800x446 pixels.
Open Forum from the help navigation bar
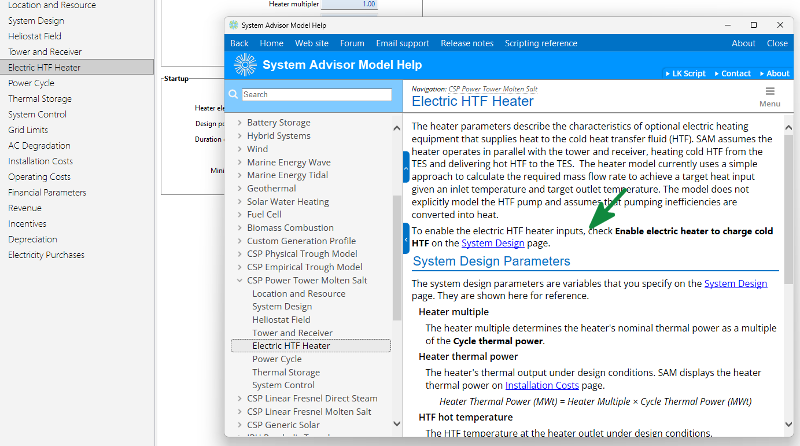[352, 43]
